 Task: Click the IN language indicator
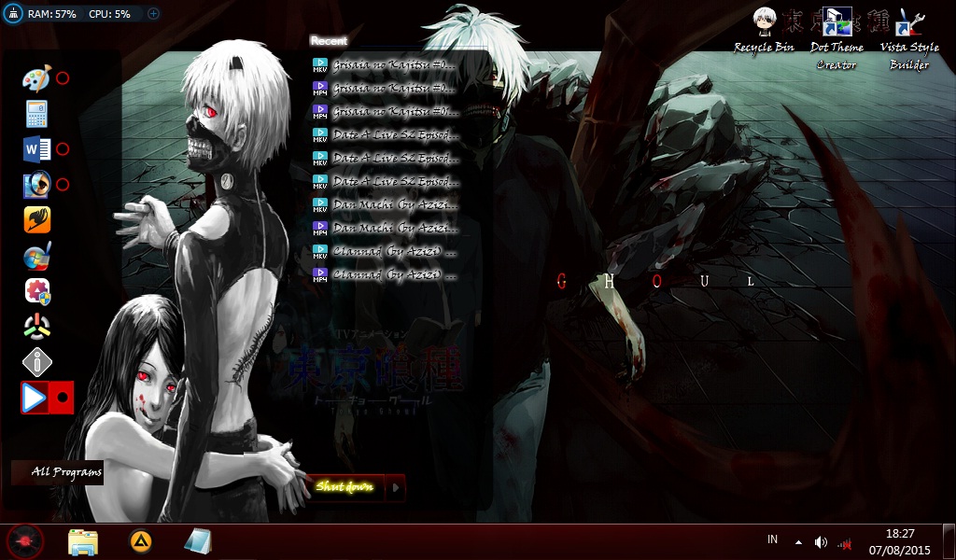pyautogui.click(x=772, y=539)
